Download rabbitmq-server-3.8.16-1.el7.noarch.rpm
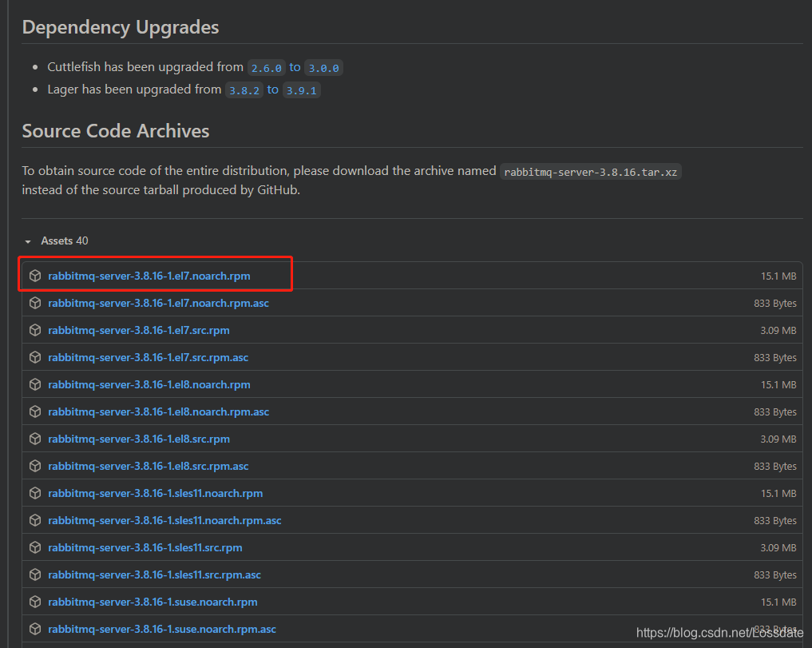The width and height of the screenshot is (812, 648). click(x=149, y=276)
